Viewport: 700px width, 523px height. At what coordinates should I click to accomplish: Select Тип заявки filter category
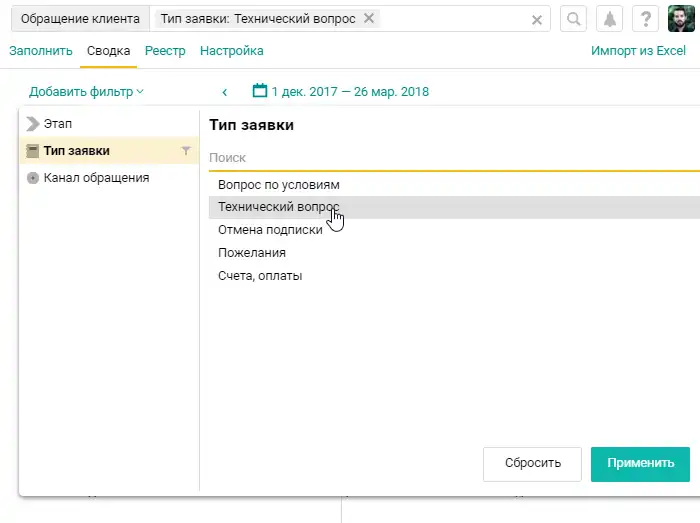click(109, 151)
